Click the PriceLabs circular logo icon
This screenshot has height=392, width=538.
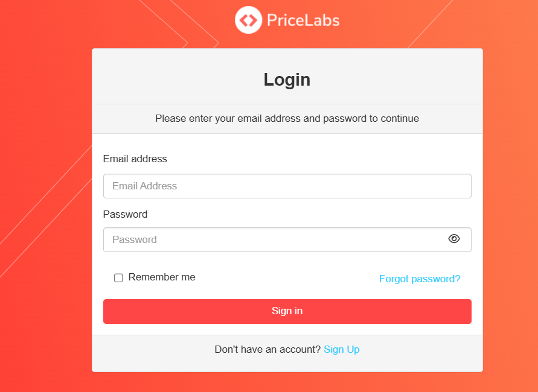pos(248,21)
